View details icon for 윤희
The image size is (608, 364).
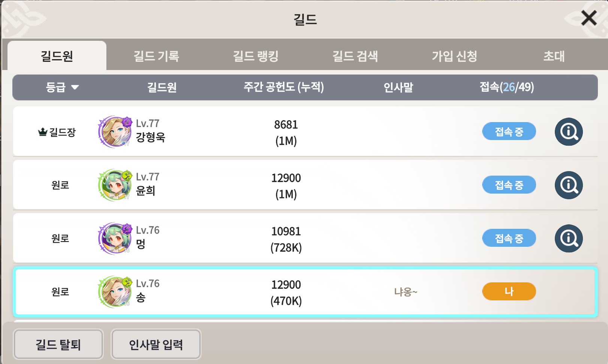point(568,185)
